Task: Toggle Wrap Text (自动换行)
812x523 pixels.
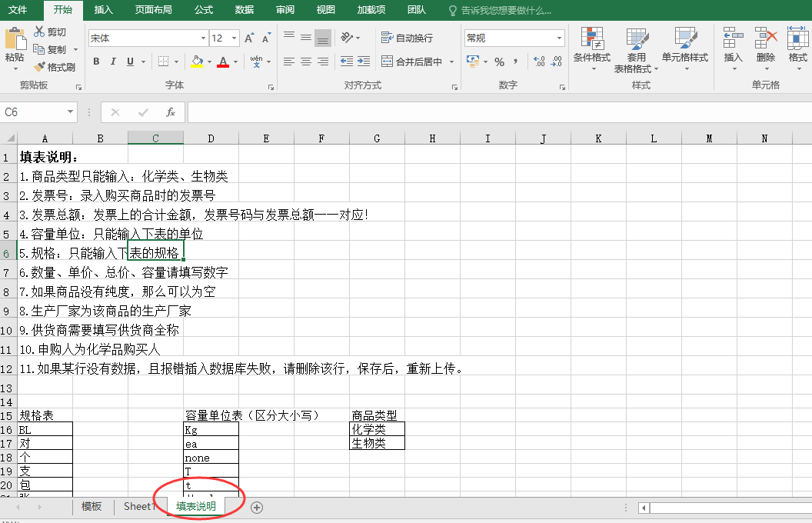Action: [x=408, y=38]
